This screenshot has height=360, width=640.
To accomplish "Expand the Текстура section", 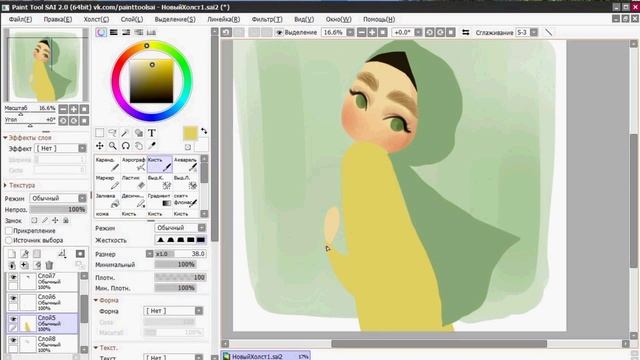I will pos(20,185).
